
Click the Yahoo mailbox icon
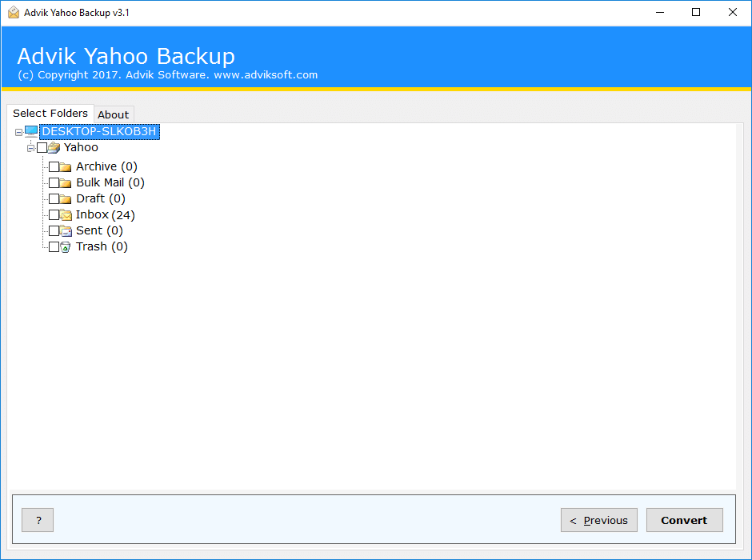[54, 148]
